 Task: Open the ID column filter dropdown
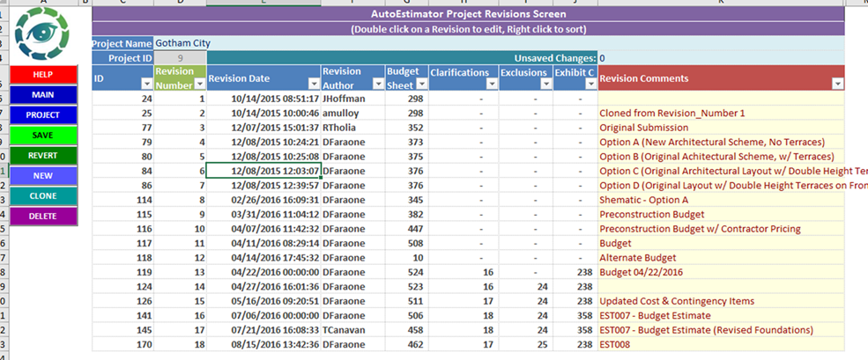147,84
